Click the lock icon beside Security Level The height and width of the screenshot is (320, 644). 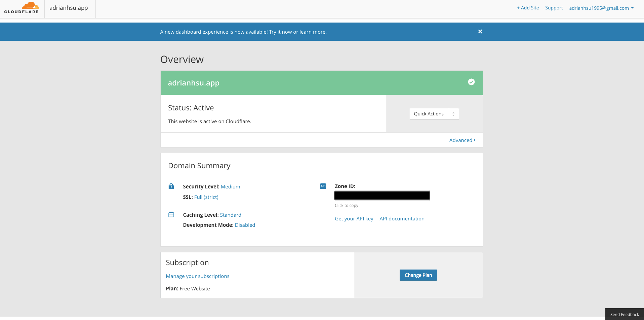tap(171, 186)
